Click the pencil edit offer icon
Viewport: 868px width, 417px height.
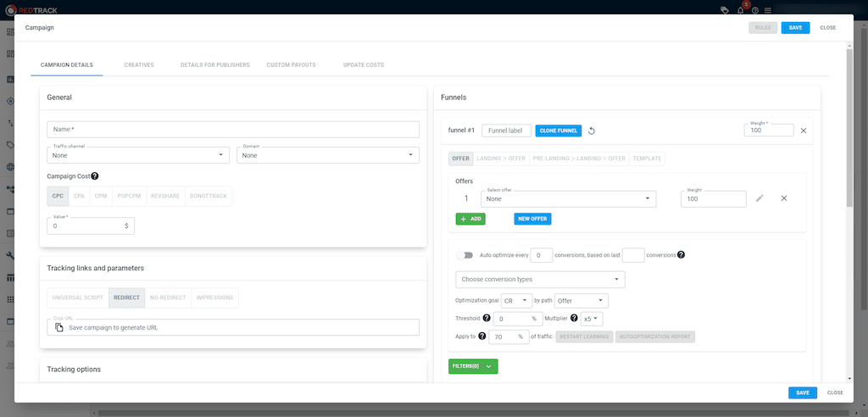[x=759, y=198]
